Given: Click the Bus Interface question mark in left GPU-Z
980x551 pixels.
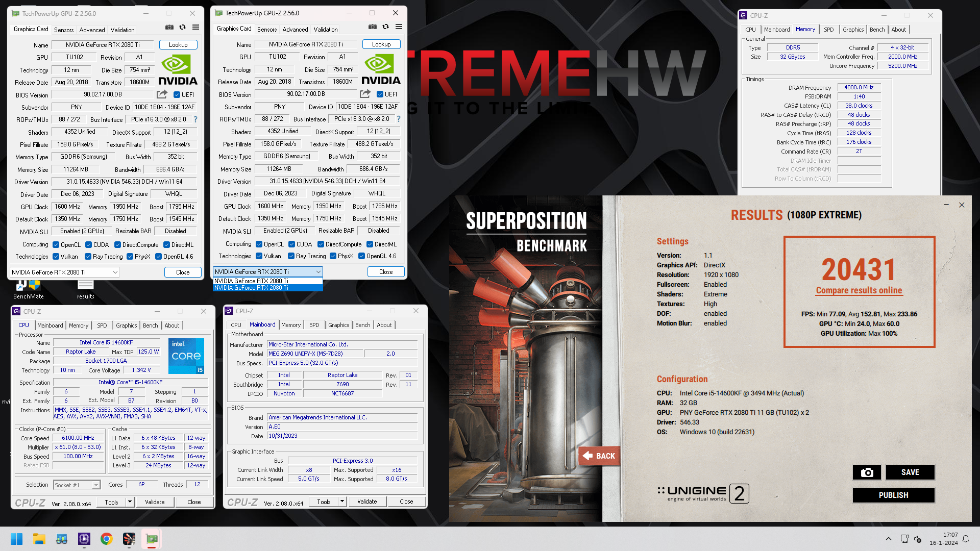Looking at the screenshot, I should click(195, 119).
